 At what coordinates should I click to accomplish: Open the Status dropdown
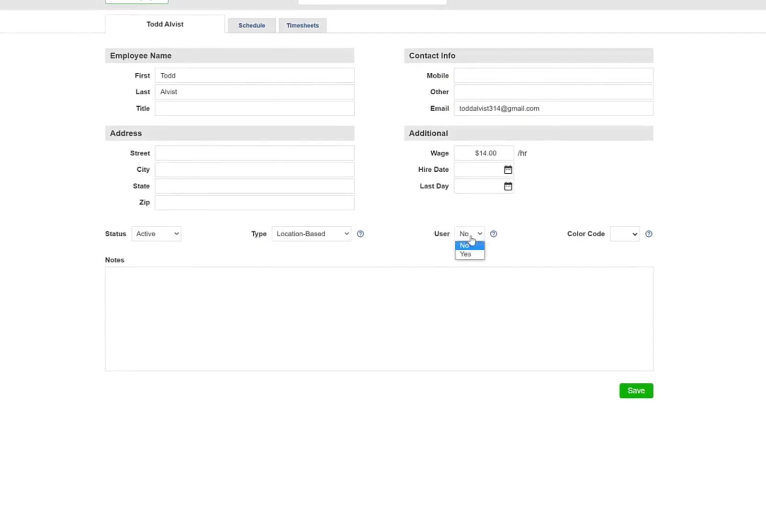pos(156,234)
